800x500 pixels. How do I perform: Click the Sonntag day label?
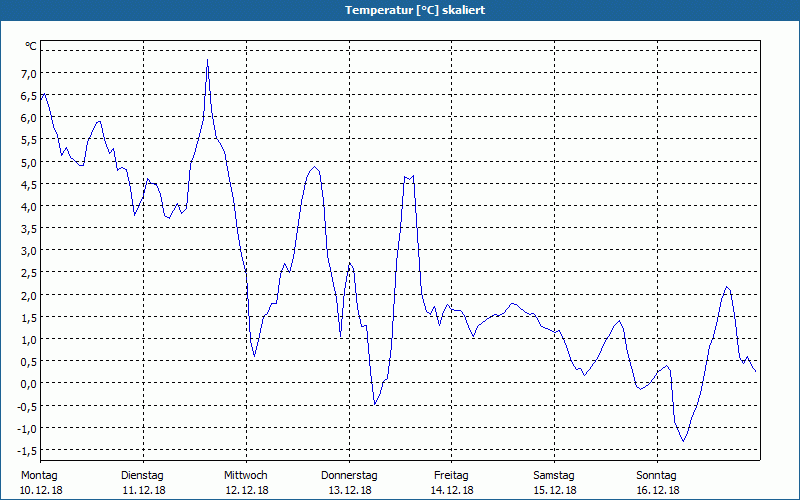[657, 475]
